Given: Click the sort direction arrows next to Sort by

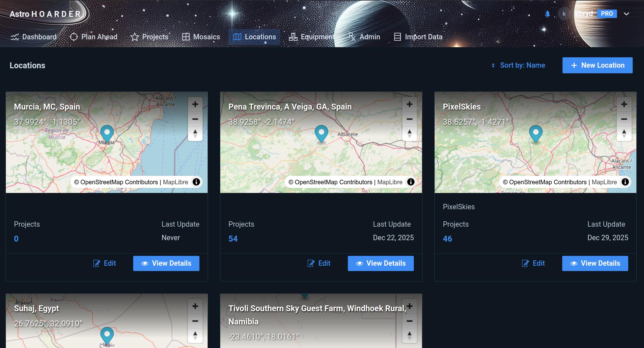Looking at the screenshot, I should tap(494, 65).
